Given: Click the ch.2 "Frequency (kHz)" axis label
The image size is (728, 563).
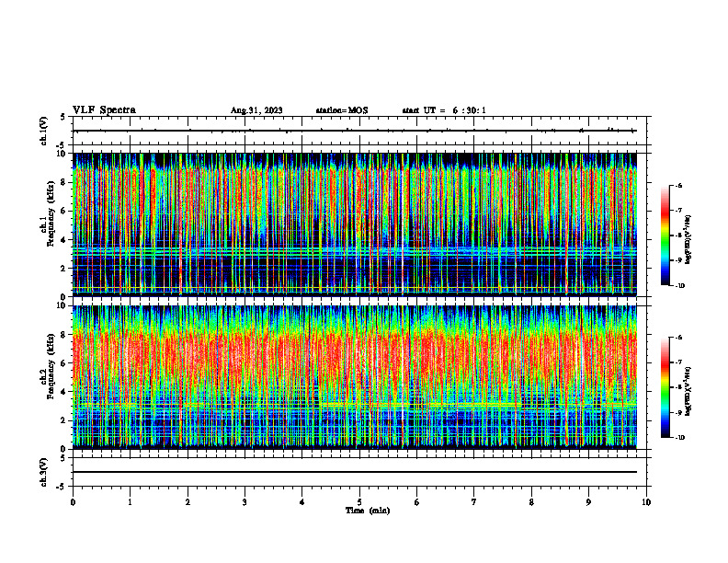Looking at the screenshot, I should click(x=51, y=366).
